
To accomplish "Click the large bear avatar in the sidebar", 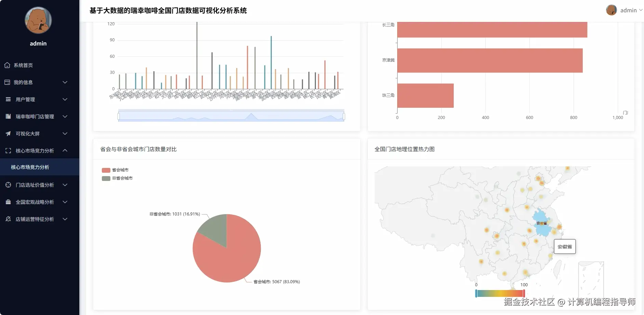I will pos(38,20).
